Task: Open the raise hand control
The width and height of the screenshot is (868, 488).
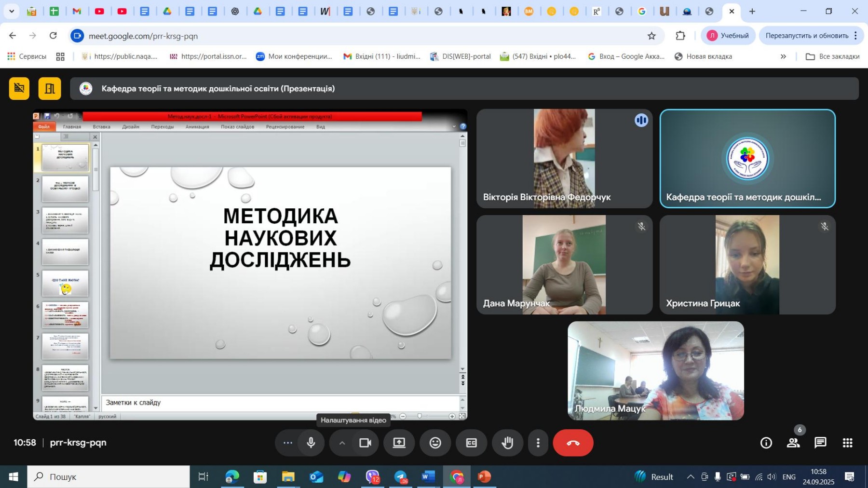Action: [x=507, y=443]
